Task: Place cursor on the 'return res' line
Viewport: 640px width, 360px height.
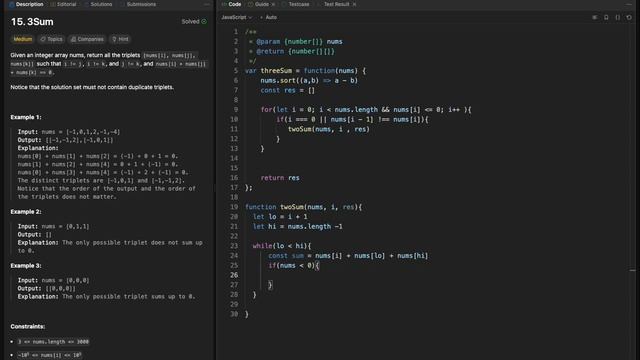Action: 280,178
